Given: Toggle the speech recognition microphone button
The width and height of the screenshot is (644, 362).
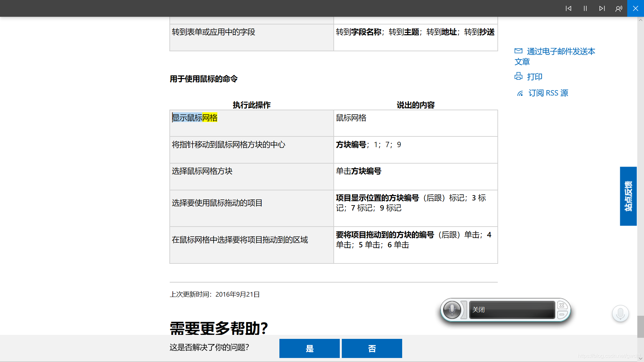Looking at the screenshot, I should (x=452, y=310).
